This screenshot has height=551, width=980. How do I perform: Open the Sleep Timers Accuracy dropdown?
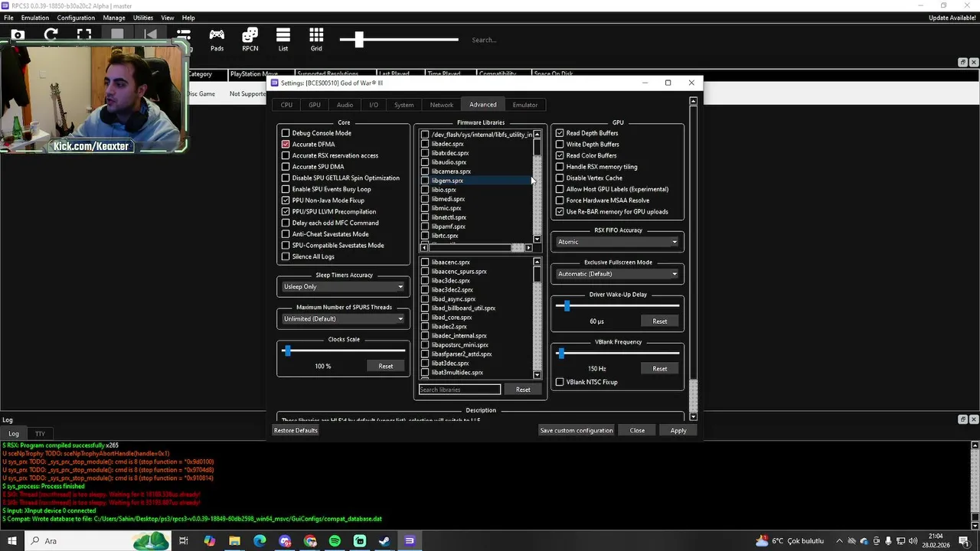point(343,286)
